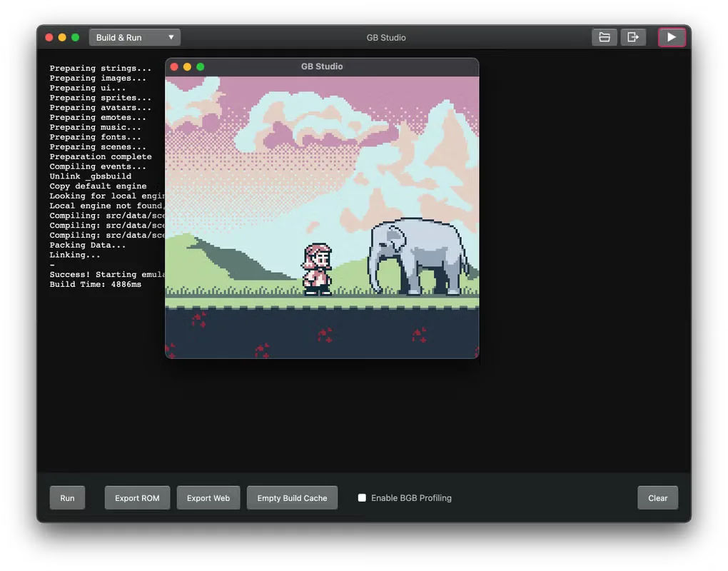Open the project folder icon
Image resolution: width=728 pixels, height=571 pixels.
pos(604,37)
